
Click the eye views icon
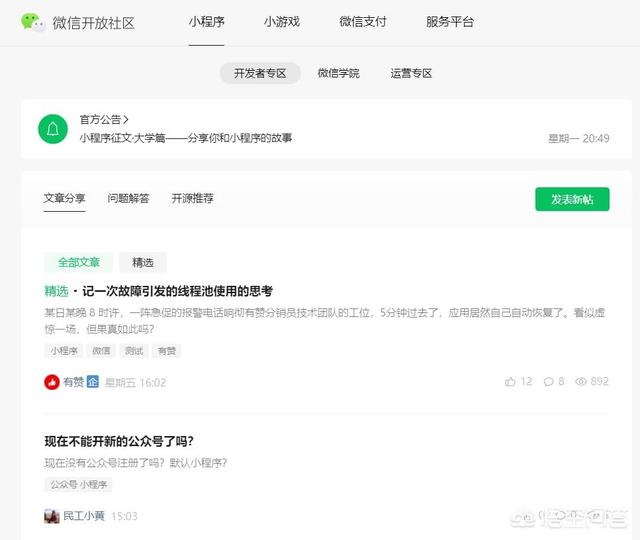coord(580,382)
